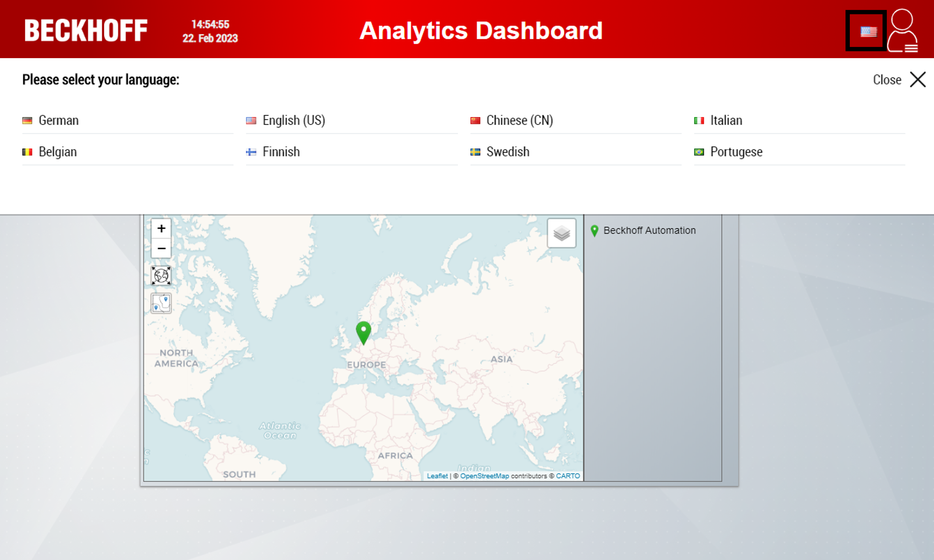Select Finnish language option
Screen dimensions: 934x560
[281, 151]
